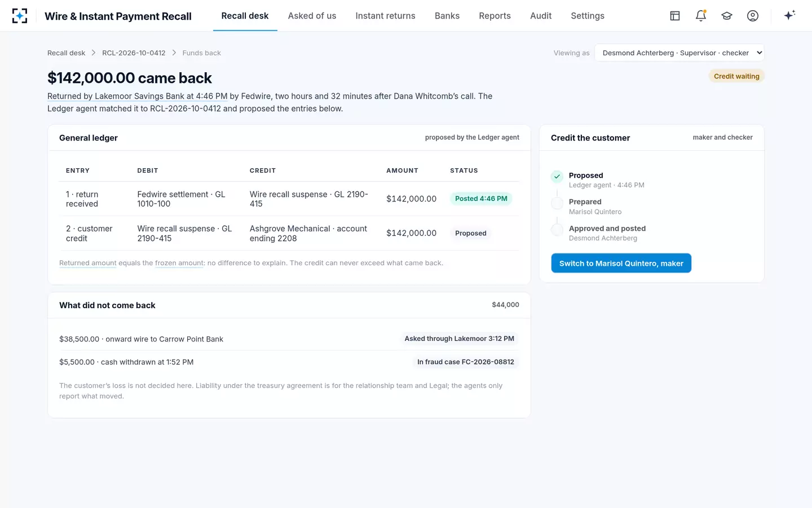Click the app logo icon
Viewport: 812px width, 508px height.
tap(20, 16)
